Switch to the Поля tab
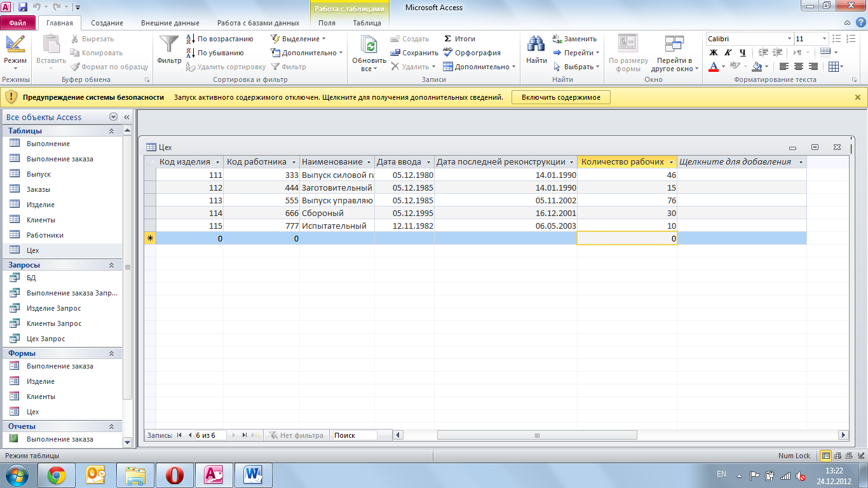This screenshot has height=488, width=868. (327, 23)
